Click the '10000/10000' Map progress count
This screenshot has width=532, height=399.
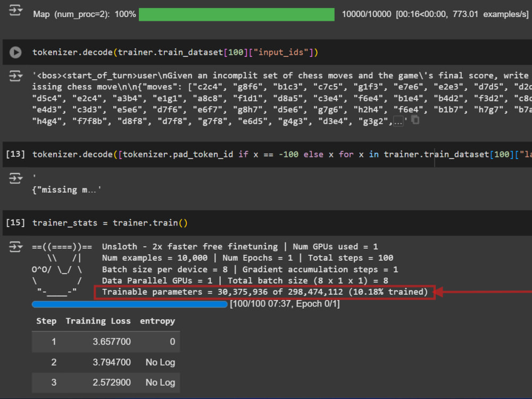click(x=367, y=14)
